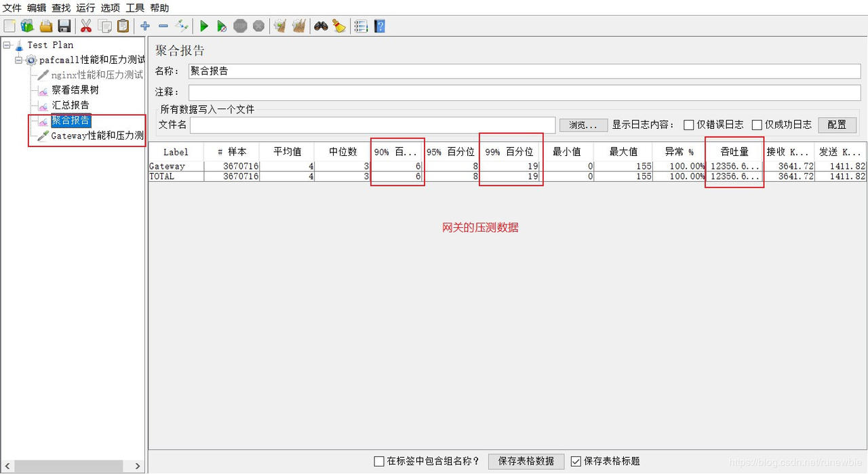868x474 pixels.
Task: Select the TOTAL row label cell
Action: pos(176,176)
